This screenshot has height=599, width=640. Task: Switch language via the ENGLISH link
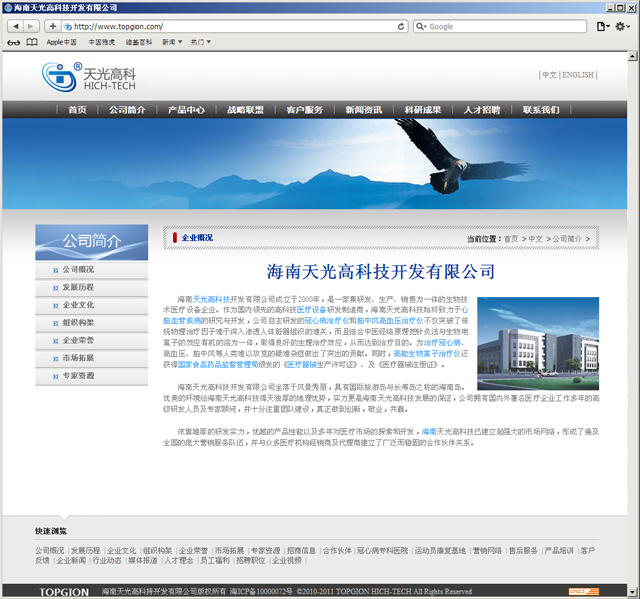click(577, 75)
